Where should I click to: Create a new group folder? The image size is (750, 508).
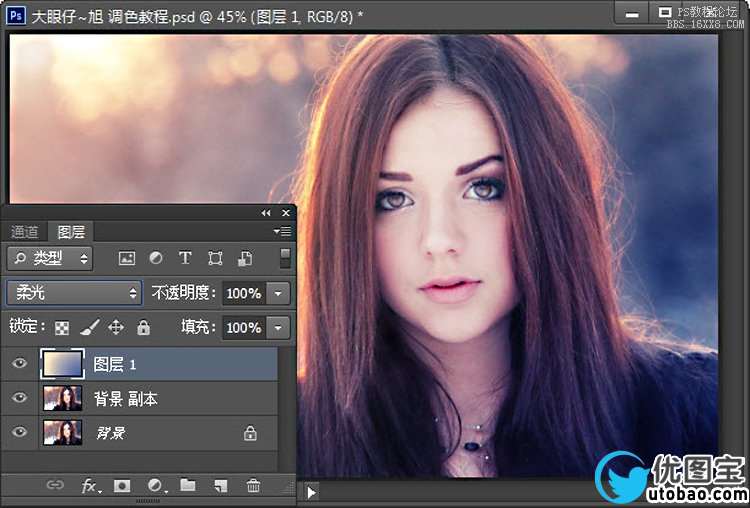pyautogui.click(x=188, y=486)
